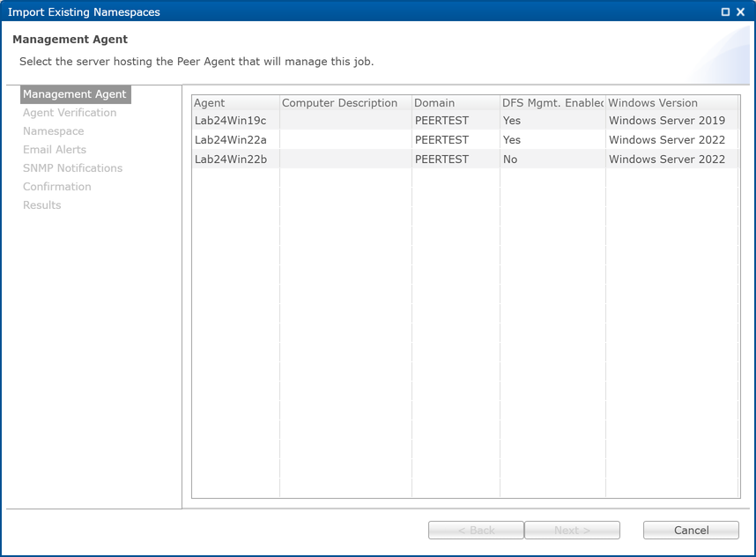Maximize the Import Existing Namespaces dialog
Image resolution: width=756 pixels, height=557 pixels.
(x=725, y=12)
